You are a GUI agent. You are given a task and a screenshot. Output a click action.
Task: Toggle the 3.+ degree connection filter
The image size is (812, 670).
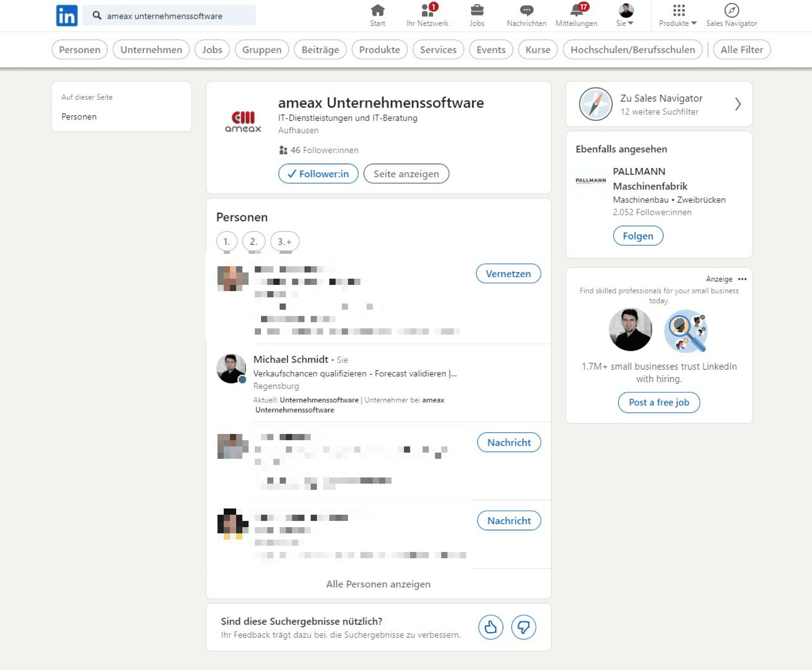click(285, 241)
